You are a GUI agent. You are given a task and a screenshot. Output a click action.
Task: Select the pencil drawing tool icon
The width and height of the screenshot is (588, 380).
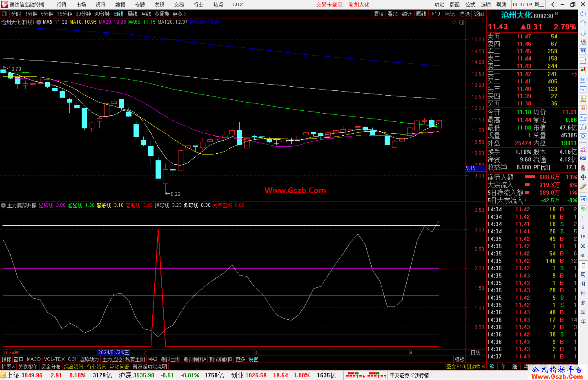pyautogui.click(x=583, y=187)
